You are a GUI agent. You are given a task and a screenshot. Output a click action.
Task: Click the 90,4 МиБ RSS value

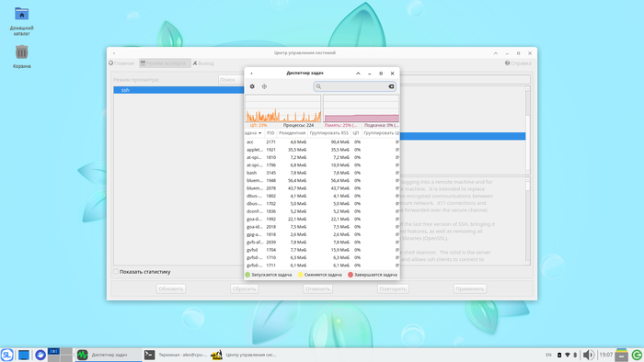pyautogui.click(x=339, y=141)
